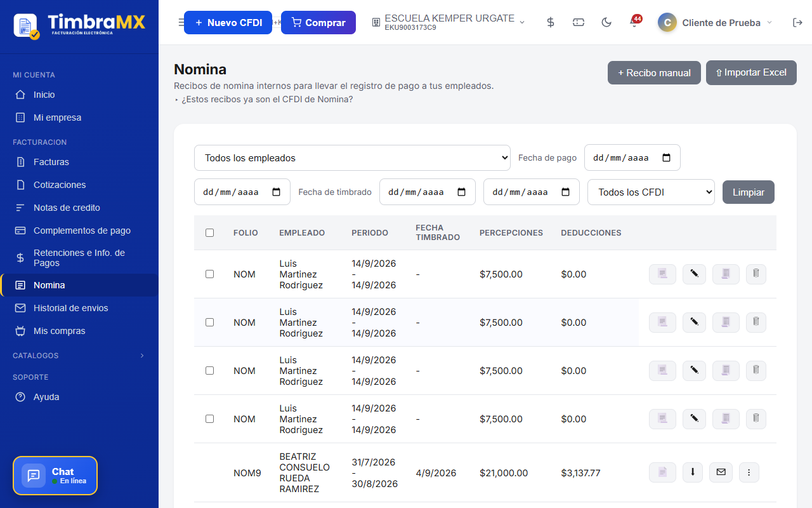Open the Chat En línea widget
Image resolution: width=812 pixels, height=508 pixels.
point(55,476)
